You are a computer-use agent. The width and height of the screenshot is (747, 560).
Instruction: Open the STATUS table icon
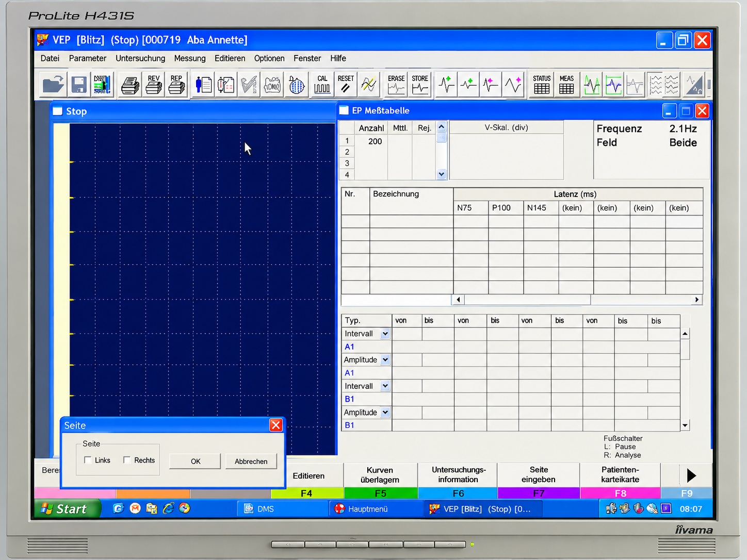[x=542, y=84]
